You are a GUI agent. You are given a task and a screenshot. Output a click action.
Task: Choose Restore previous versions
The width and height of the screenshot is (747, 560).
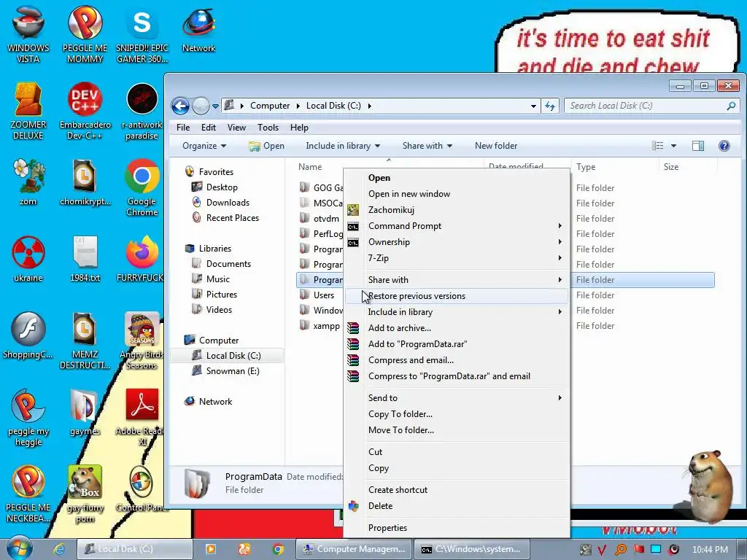point(456,296)
